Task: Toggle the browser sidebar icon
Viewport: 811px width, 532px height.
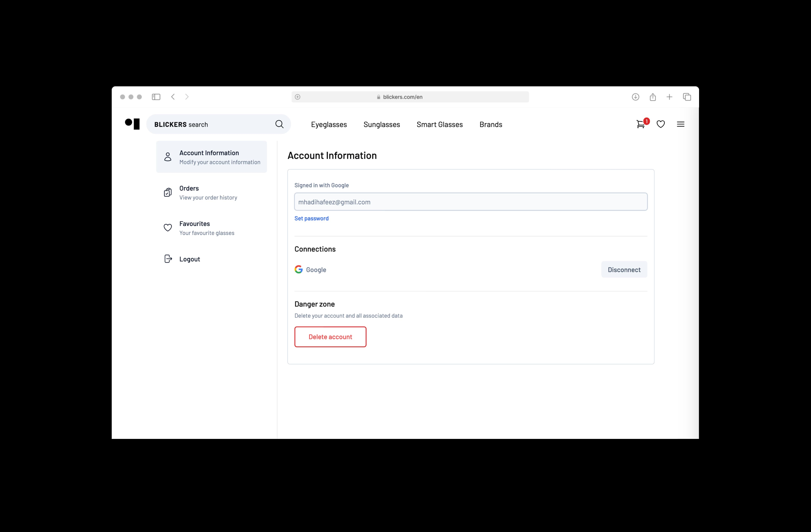Action: [x=156, y=97]
